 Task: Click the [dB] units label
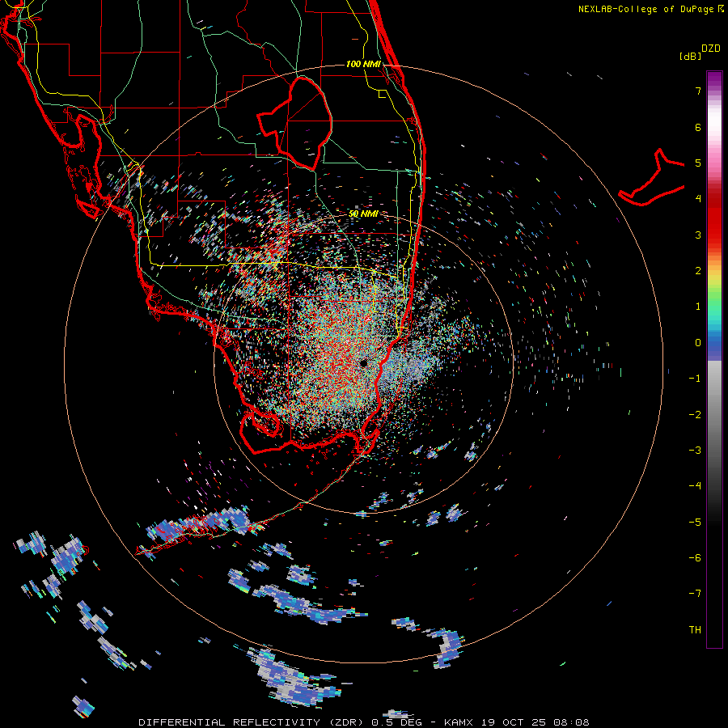point(690,57)
